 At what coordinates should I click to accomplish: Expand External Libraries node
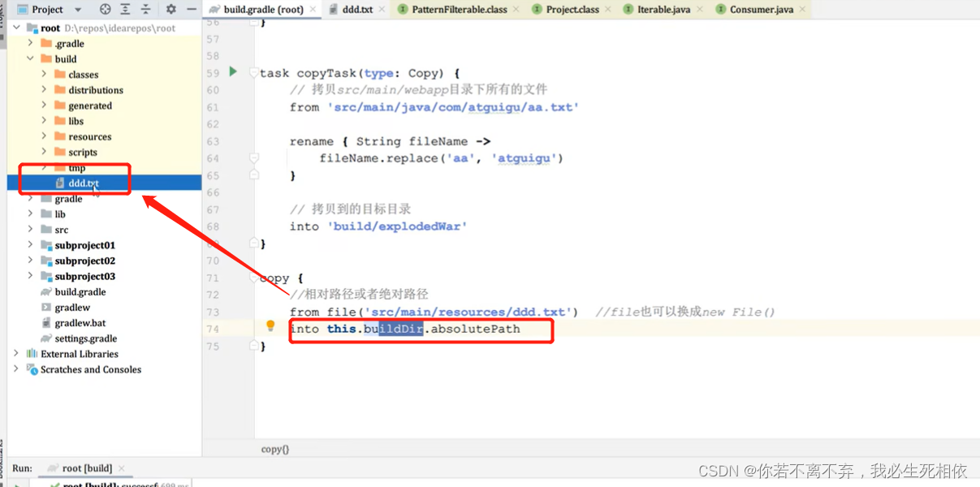(16, 354)
